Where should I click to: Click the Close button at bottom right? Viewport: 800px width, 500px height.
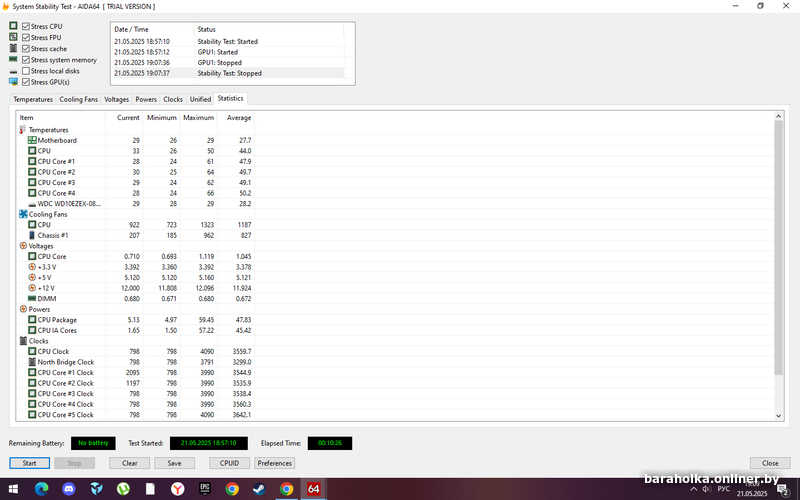[x=770, y=463]
